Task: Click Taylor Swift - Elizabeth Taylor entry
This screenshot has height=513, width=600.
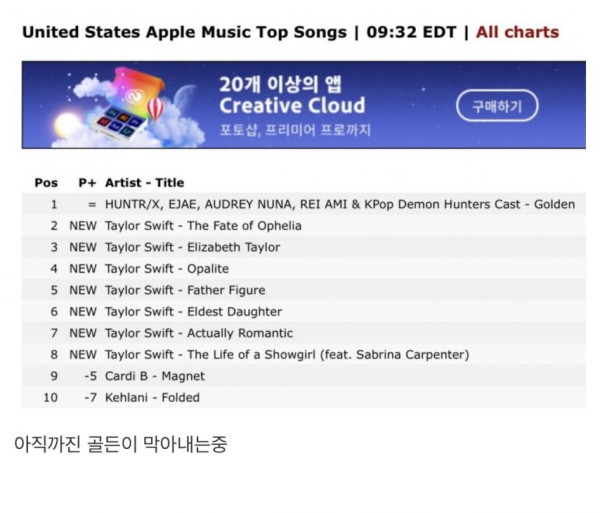Action: pyautogui.click(x=192, y=247)
